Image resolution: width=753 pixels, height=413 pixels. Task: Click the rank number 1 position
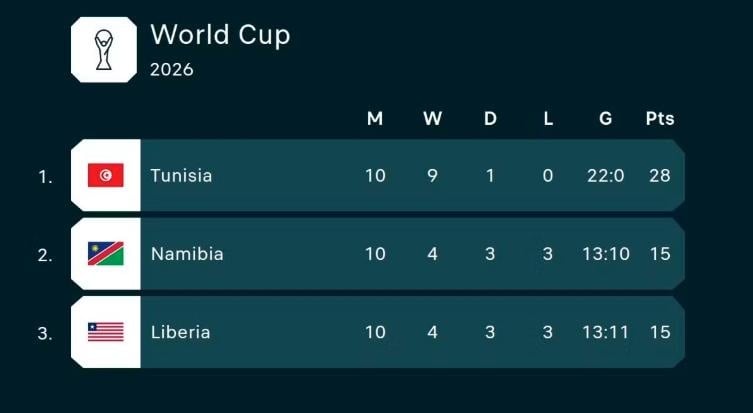(x=45, y=176)
